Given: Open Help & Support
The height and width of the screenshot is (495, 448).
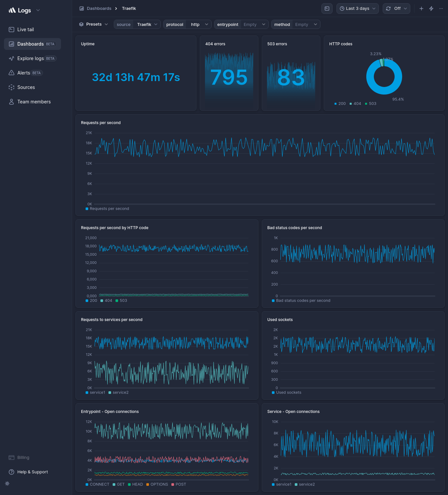Looking at the screenshot, I should [x=32, y=472].
